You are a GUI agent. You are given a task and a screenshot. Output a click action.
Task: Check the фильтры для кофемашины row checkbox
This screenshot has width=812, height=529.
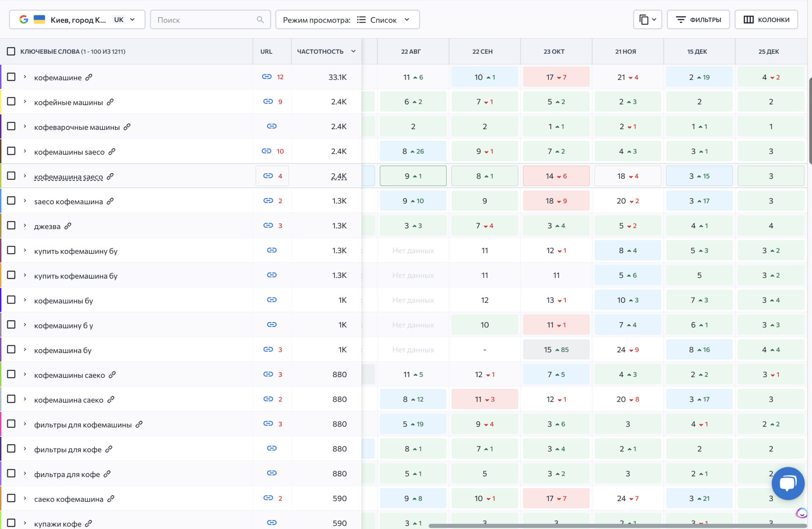pos(11,424)
